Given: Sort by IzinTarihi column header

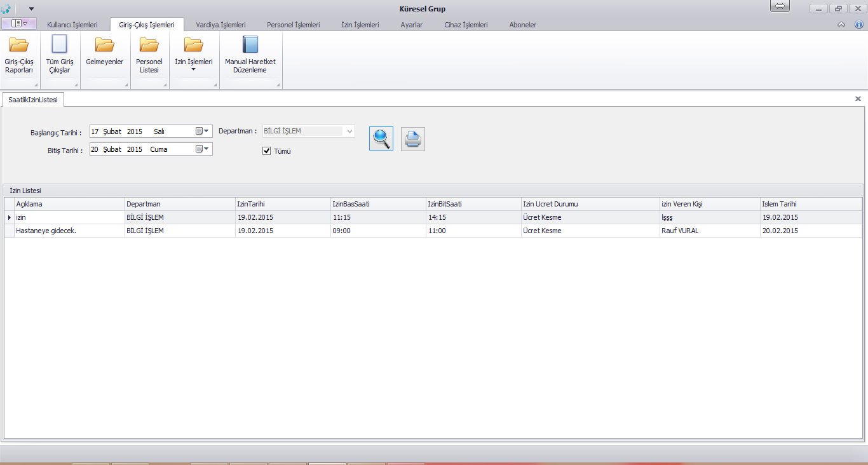Looking at the screenshot, I should tap(283, 204).
